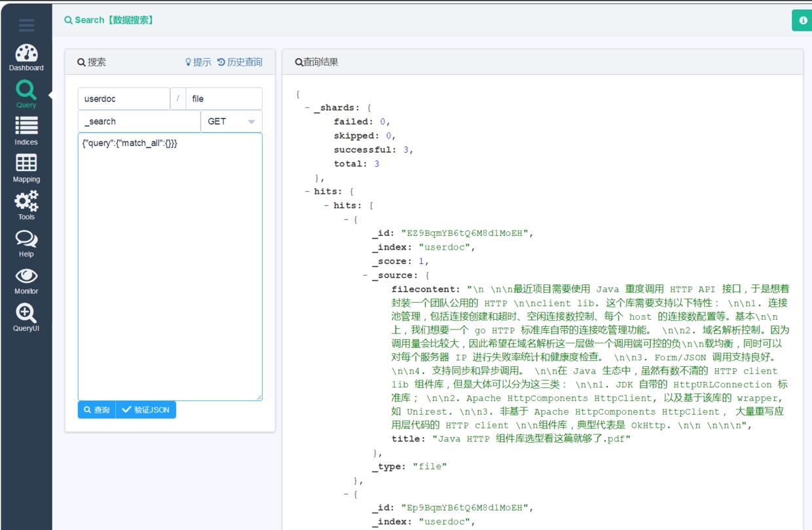Screen dimensions: 812x530
Task: Open the 历史查询 history link
Action: 240,62
